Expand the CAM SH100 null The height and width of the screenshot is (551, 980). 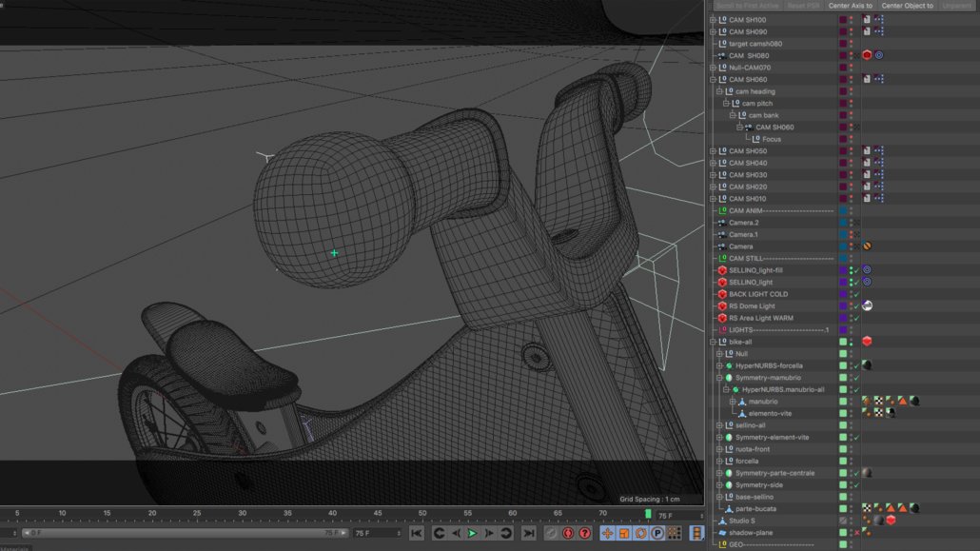(x=713, y=20)
